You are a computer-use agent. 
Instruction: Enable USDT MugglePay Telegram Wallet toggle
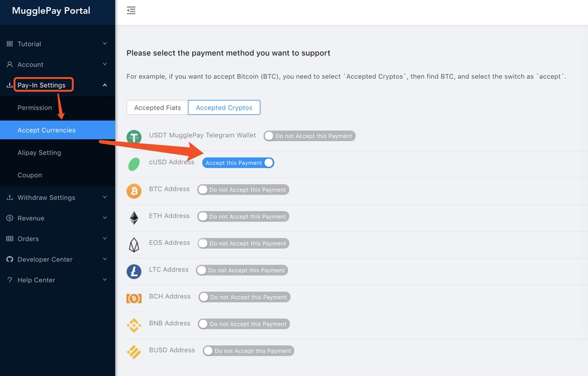tap(309, 136)
